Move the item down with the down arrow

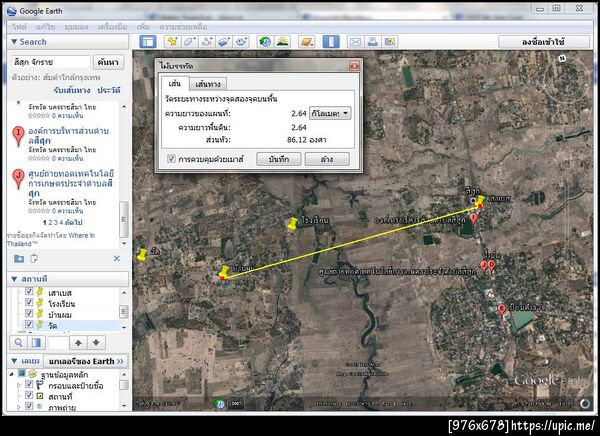(x=96, y=343)
